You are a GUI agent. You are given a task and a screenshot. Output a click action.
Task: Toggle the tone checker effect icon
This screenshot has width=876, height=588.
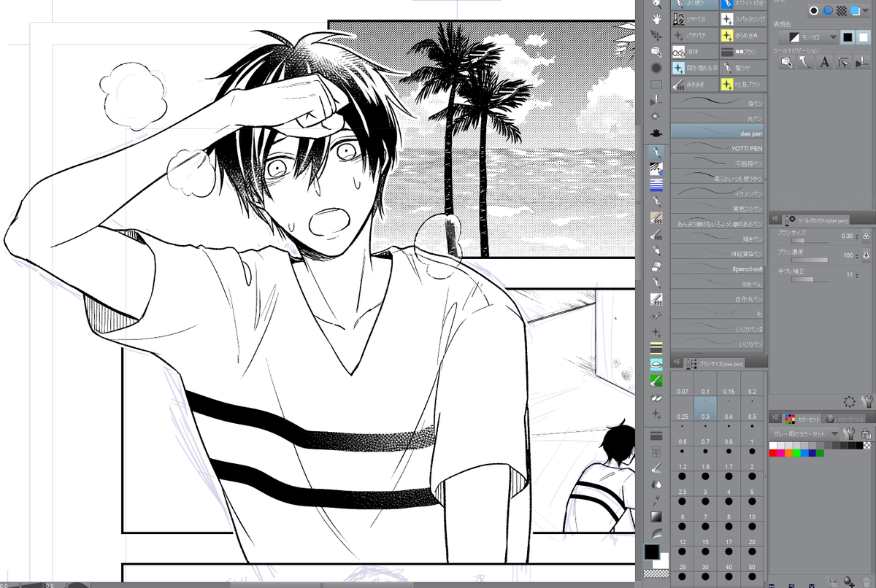click(841, 11)
